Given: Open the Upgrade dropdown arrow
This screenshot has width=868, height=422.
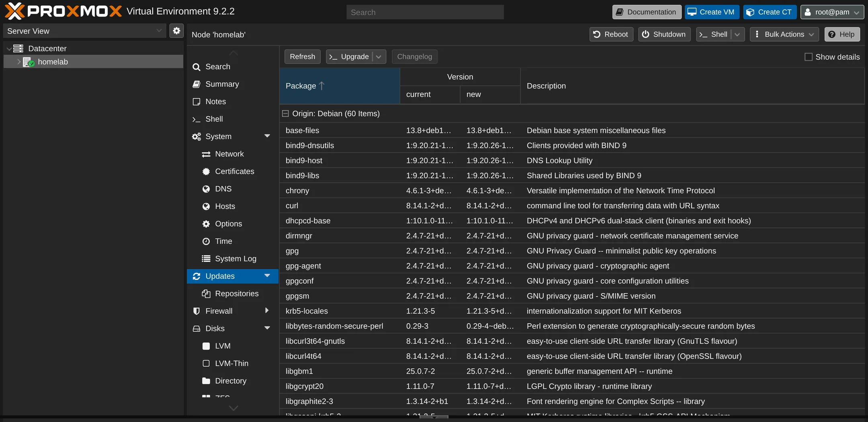Looking at the screenshot, I should [379, 57].
